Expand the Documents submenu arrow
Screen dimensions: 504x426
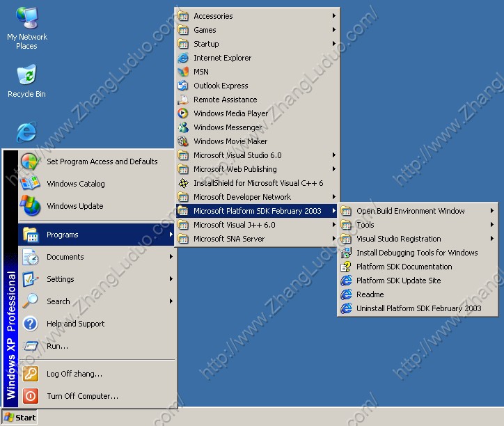tap(171, 257)
